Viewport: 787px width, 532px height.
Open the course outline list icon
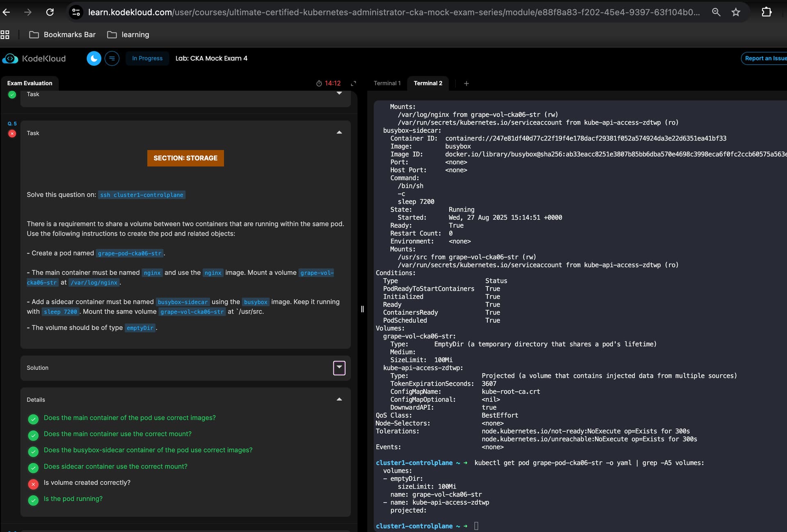pyautogui.click(x=112, y=59)
